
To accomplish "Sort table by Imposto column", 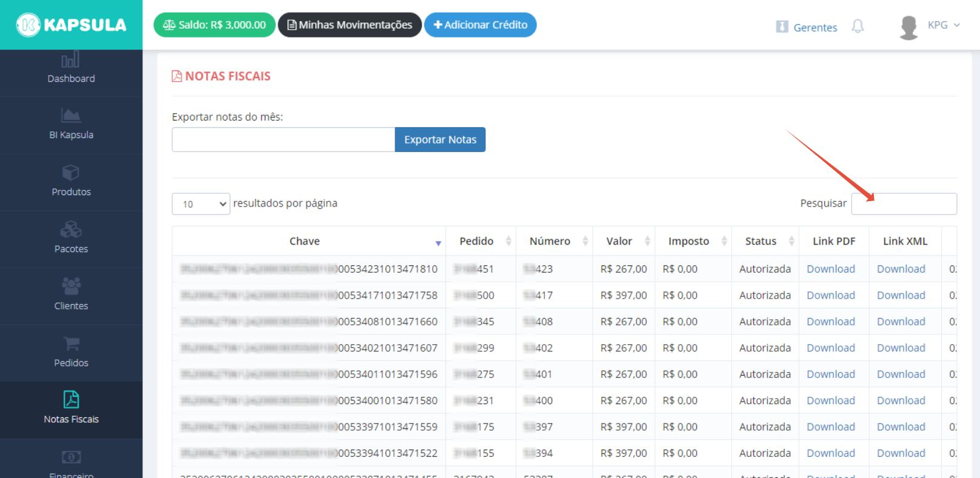I will click(693, 241).
